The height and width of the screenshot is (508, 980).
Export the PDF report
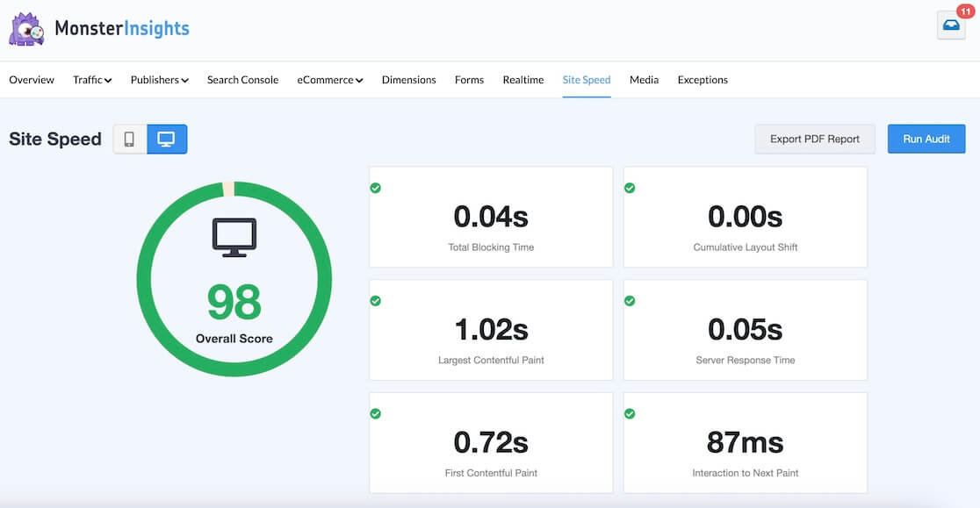[x=815, y=139]
